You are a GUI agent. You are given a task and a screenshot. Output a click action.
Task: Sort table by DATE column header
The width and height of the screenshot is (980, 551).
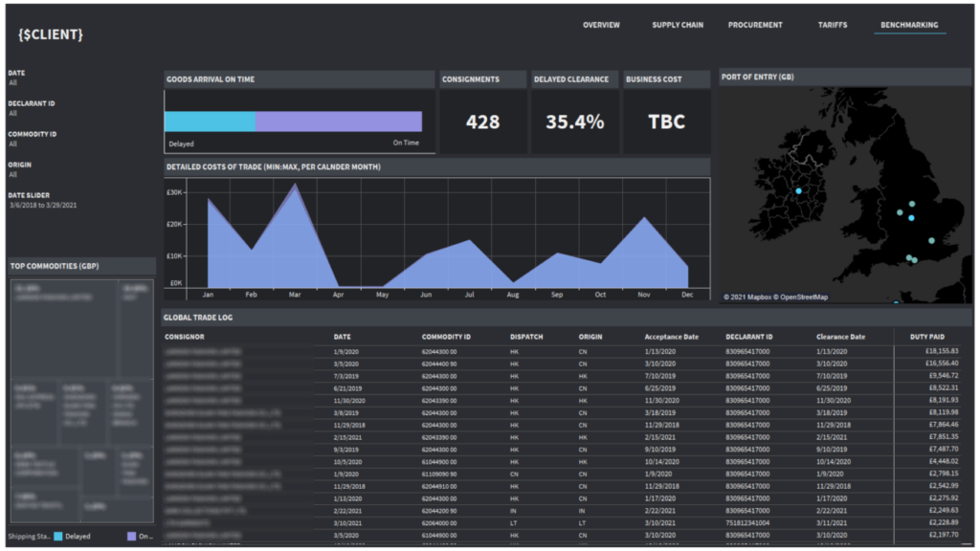tap(342, 337)
